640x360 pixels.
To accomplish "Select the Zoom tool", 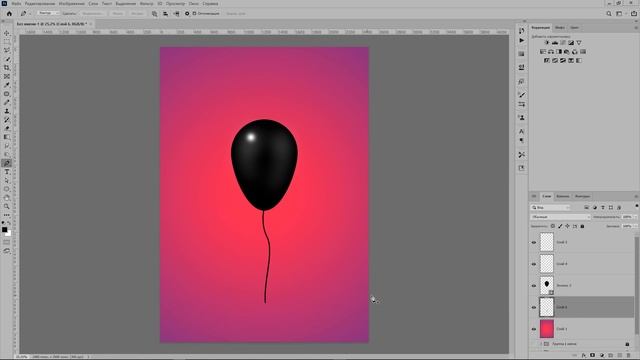I will coord(7,207).
